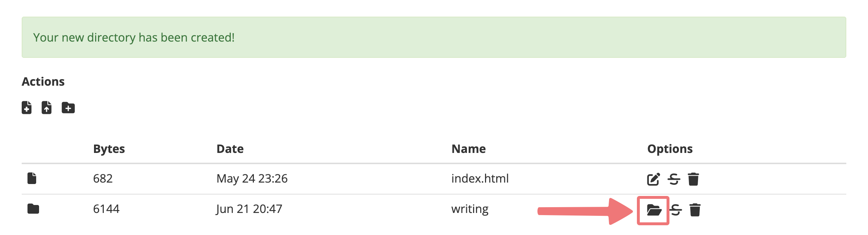Open the writing folder via the open-folder icon
This screenshot has height=235, width=868.
pyautogui.click(x=654, y=210)
